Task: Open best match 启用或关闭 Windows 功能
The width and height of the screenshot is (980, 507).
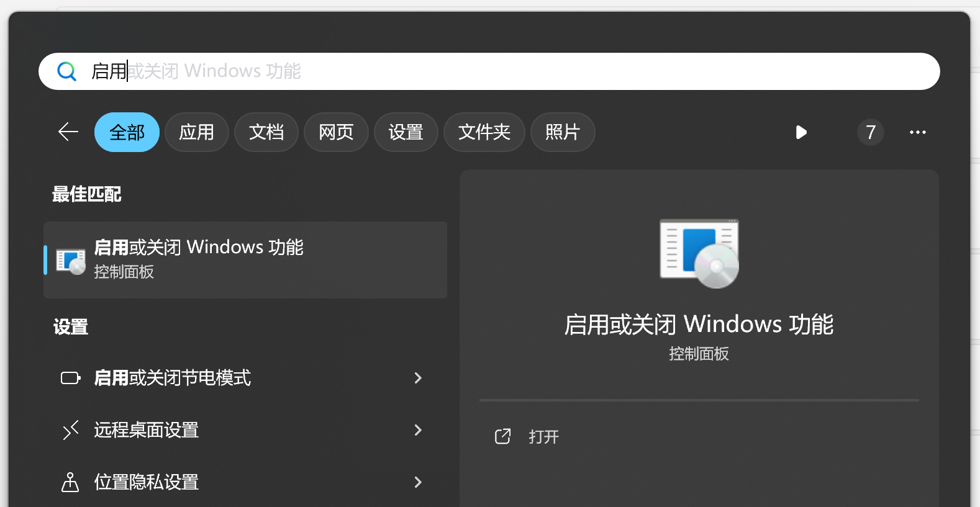Action: [245, 260]
